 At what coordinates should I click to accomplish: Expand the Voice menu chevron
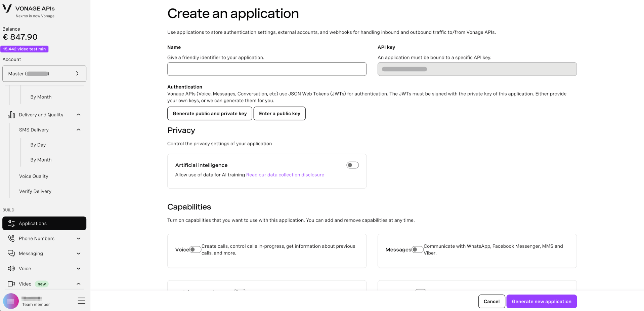[x=79, y=269]
